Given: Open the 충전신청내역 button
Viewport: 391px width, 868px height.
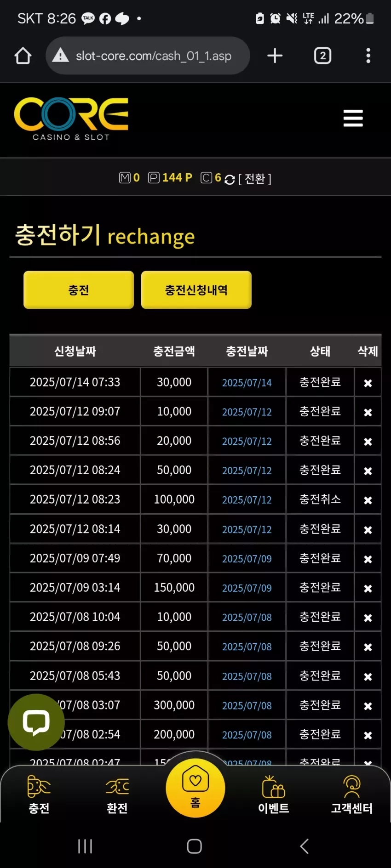Looking at the screenshot, I should (x=196, y=289).
